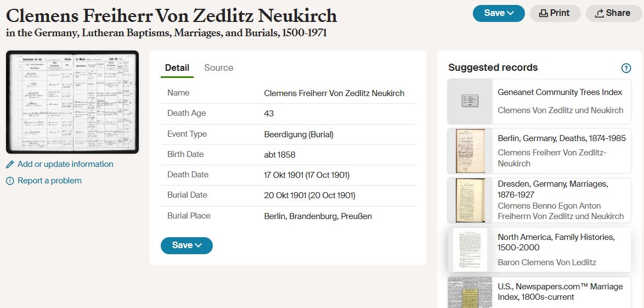
Task: Click the Geneanet record placeholder icon
Action: (x=470, y=101)
